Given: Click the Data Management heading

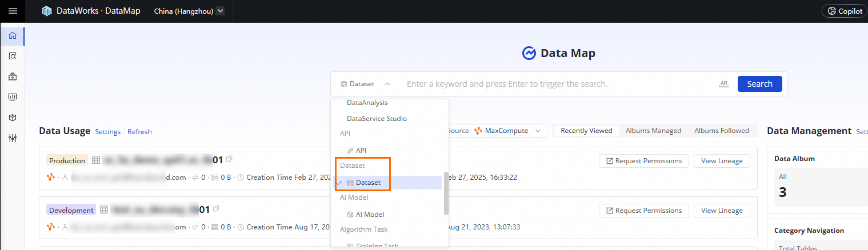Looking at the screenshot, I should pyautogui.click(x=809, y=131).
